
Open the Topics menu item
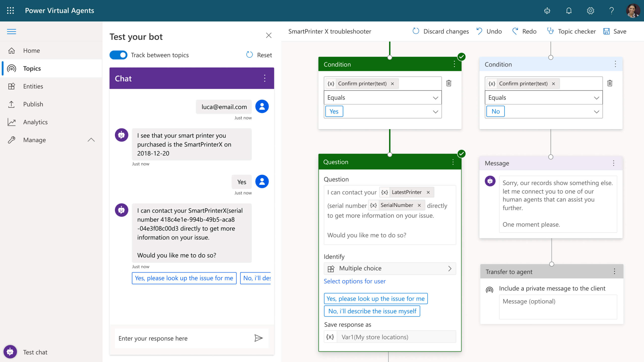click(x=32, y=68)
